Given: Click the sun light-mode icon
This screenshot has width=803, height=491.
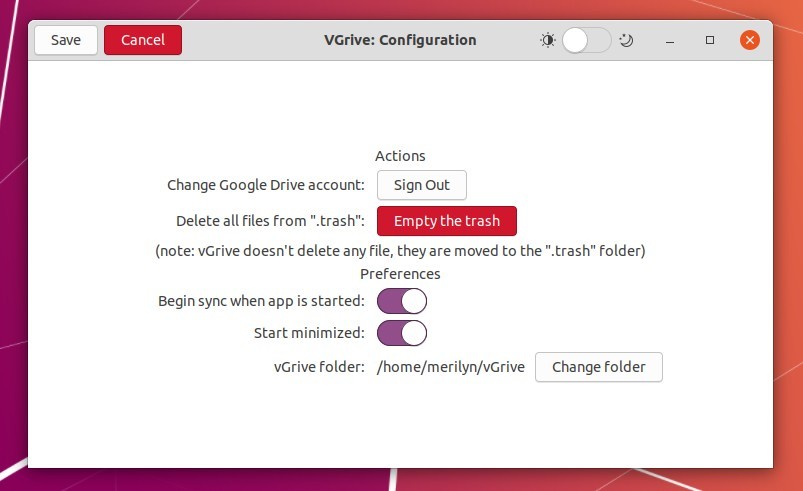Looking at the screenshot, I should click(547, 41).
